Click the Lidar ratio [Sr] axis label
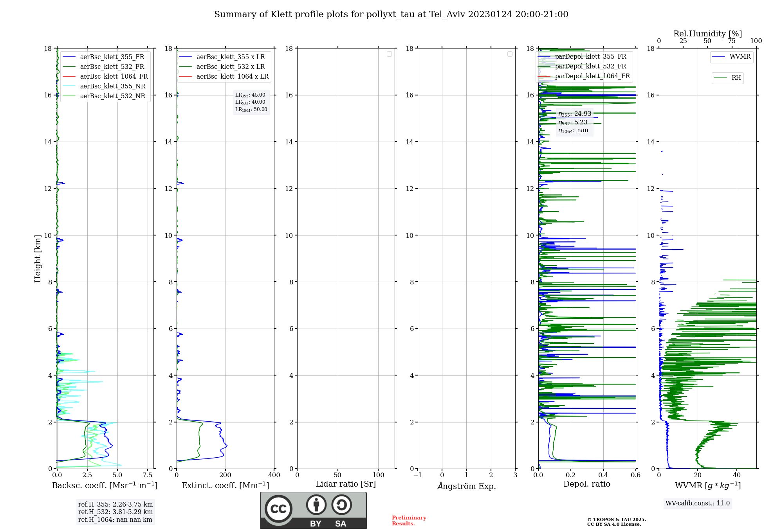 coord(346,484)
